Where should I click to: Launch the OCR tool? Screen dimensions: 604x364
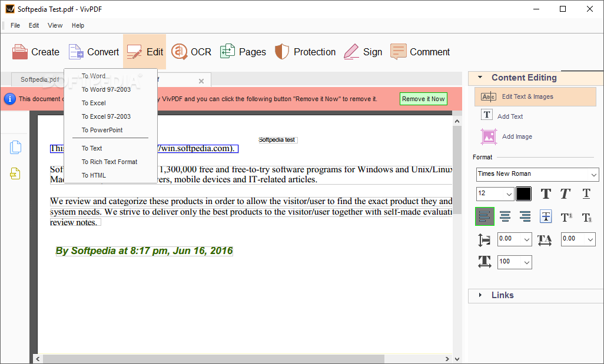pyautogui.click(x=191, y=52)
